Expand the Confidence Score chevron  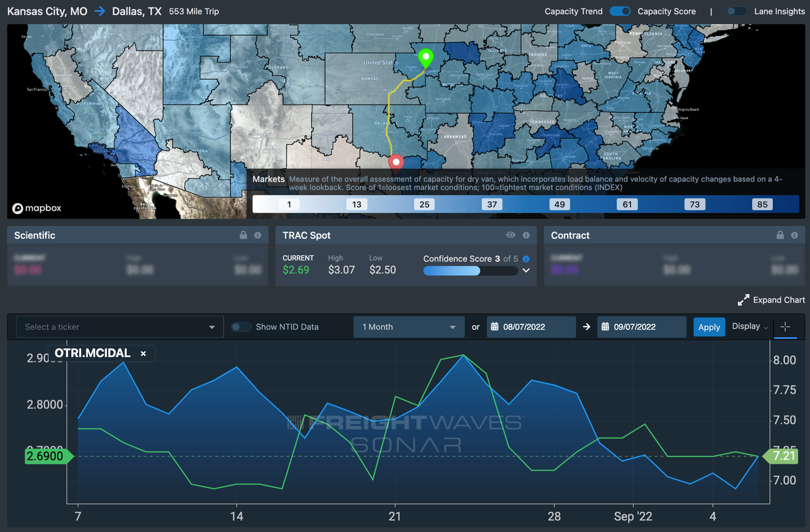526,271
